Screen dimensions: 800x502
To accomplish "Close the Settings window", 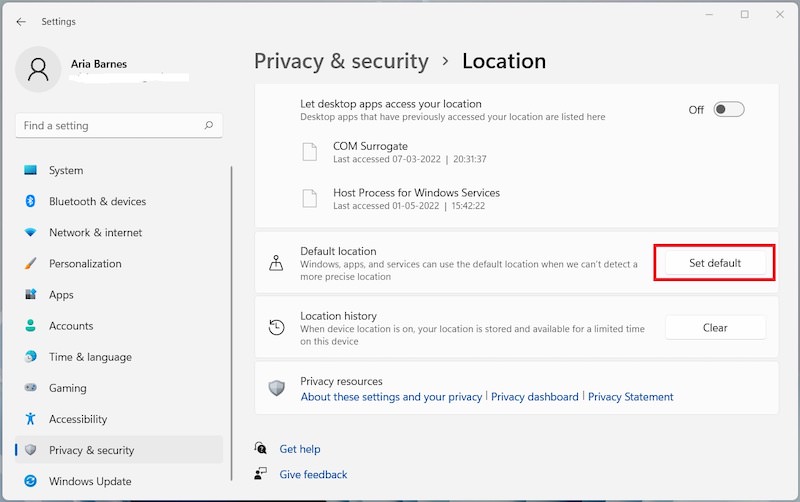I will [x=780, y=14].
